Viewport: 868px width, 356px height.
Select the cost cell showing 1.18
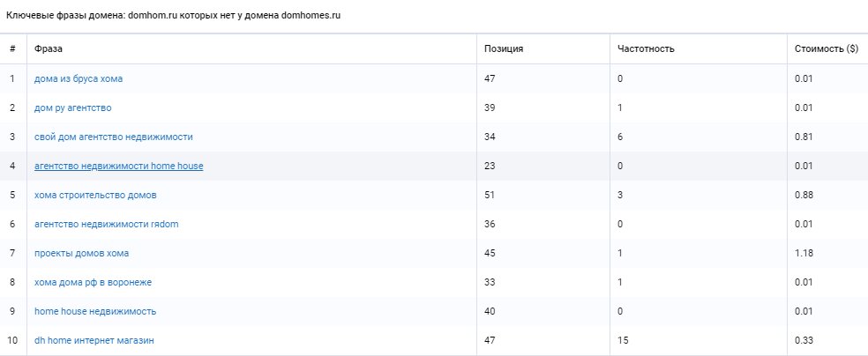coord(803,253)
